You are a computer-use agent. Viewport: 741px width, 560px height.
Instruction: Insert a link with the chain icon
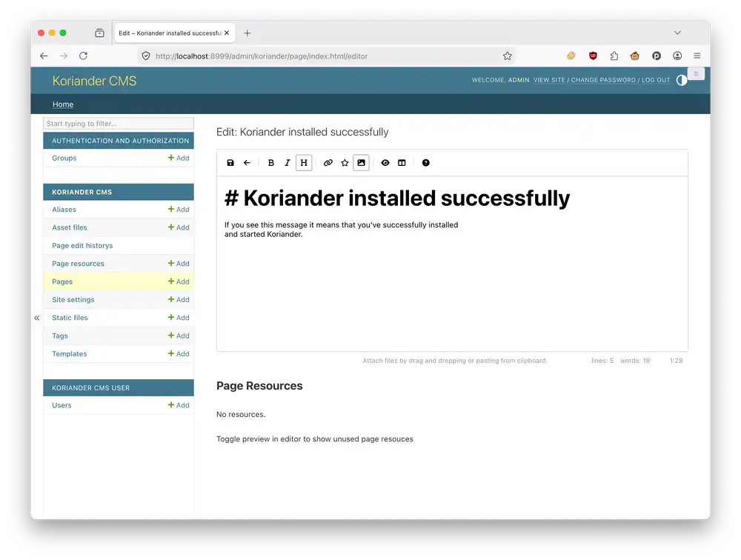point(328,162)
